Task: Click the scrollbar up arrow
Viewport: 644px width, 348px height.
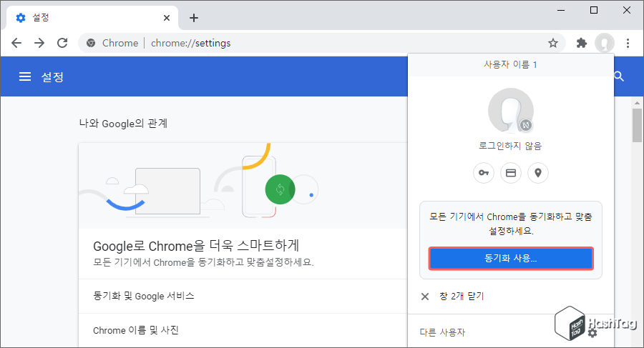Action: point(637,103)
